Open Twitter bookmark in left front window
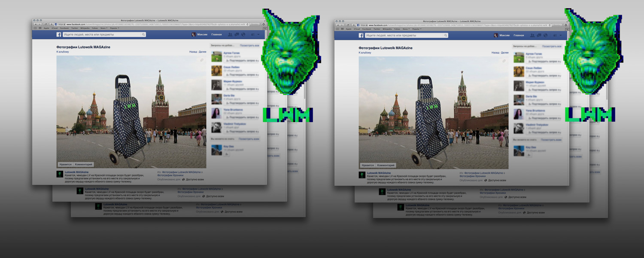Viewport: 644px width, 258px height. pyautogui.click(x=75, y=28)
